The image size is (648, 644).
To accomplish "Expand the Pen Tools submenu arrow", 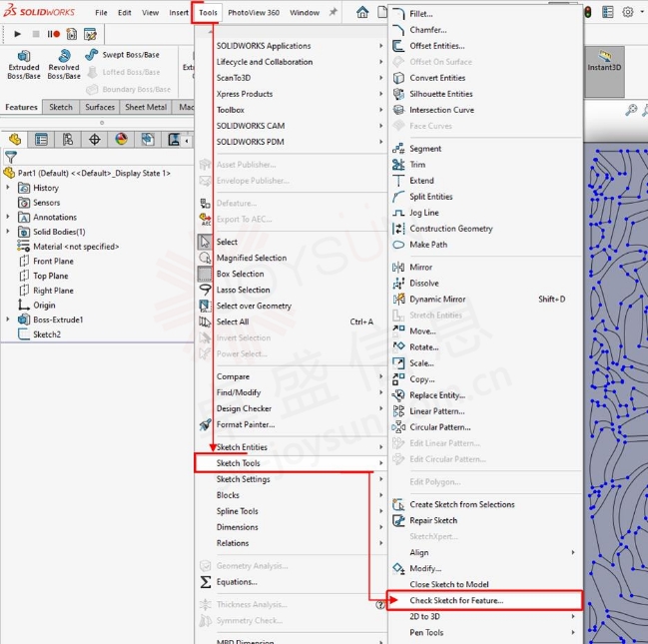I will click(x=573, y=632).
